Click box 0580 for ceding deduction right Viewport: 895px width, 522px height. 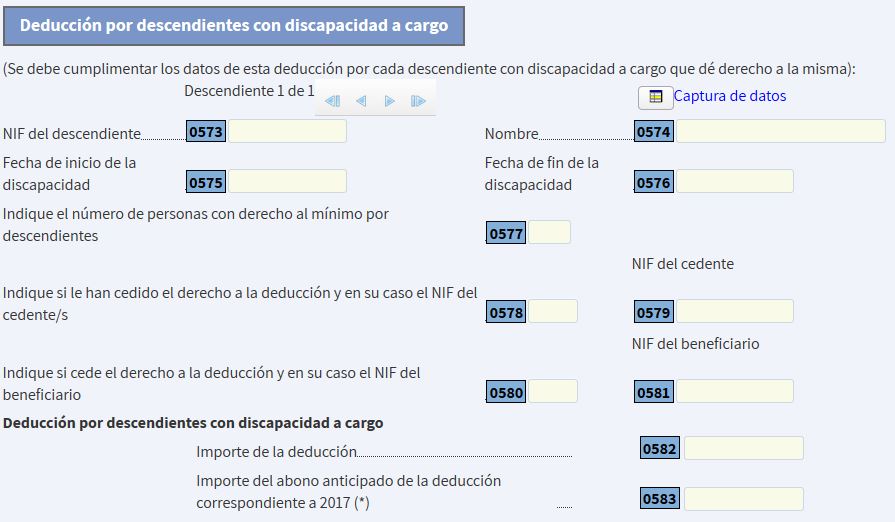pos(552,392)
